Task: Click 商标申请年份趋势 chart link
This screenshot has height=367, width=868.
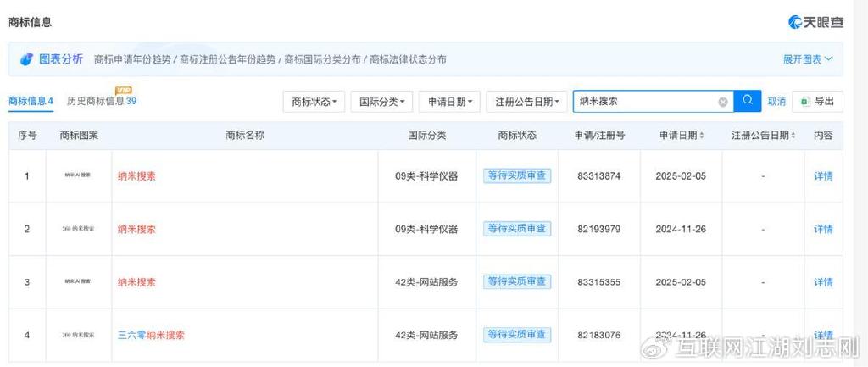Action: [132, 59]
